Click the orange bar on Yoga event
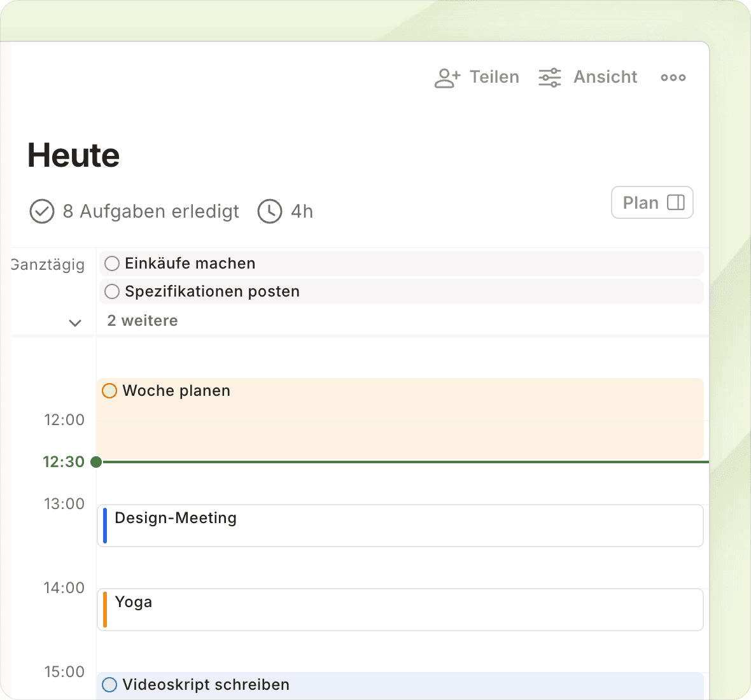Screen dimensions: 751x700 coord(105,610)
